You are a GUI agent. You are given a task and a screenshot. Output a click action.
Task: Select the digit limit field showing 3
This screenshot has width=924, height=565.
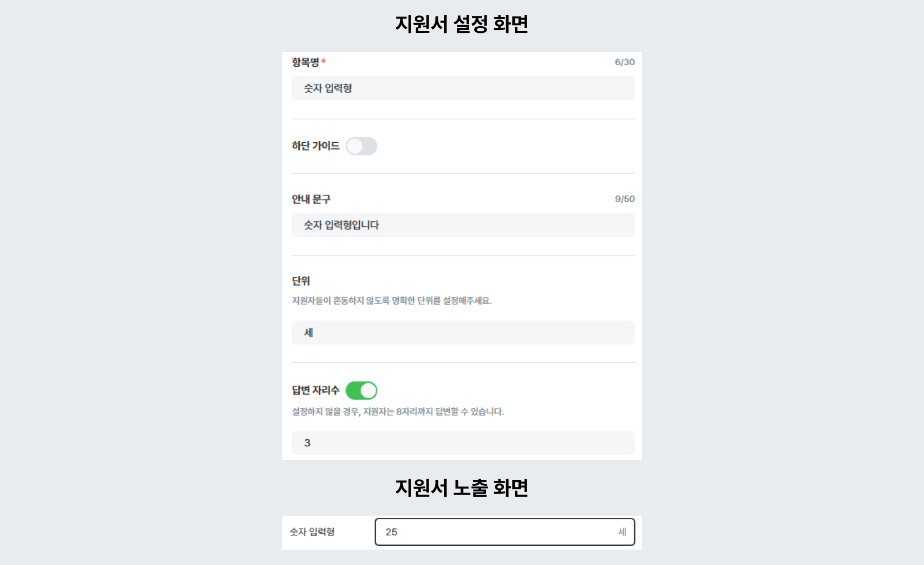(462, 443)
